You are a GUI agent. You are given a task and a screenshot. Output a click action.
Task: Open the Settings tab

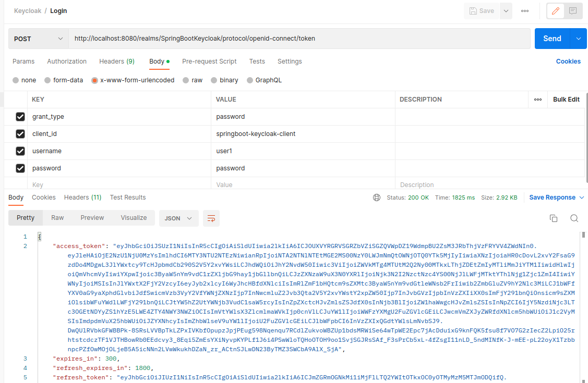pos(290,61)
